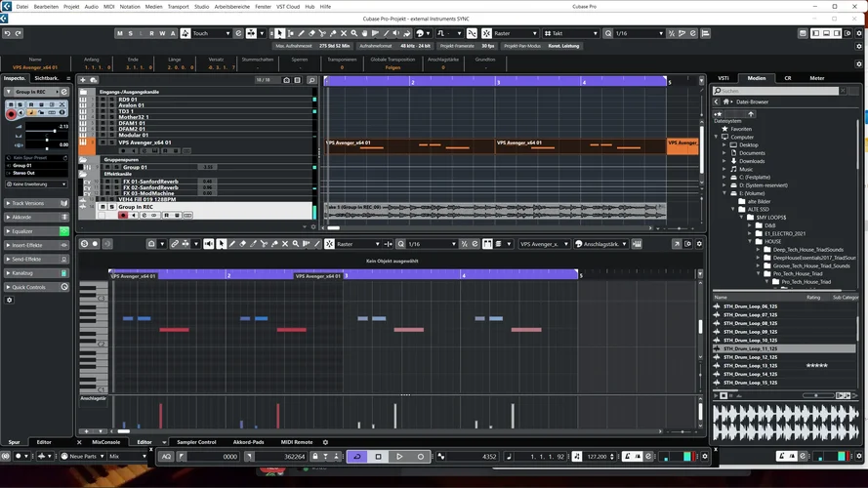This screenshot has width=868, height=488.
Task: Click the Play button in transport bar
Action: click(399, 456)
